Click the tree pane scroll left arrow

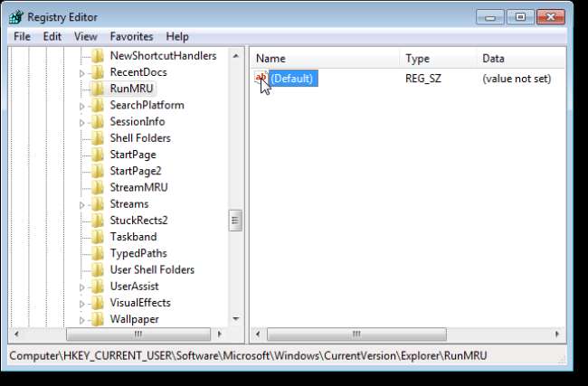16,334
